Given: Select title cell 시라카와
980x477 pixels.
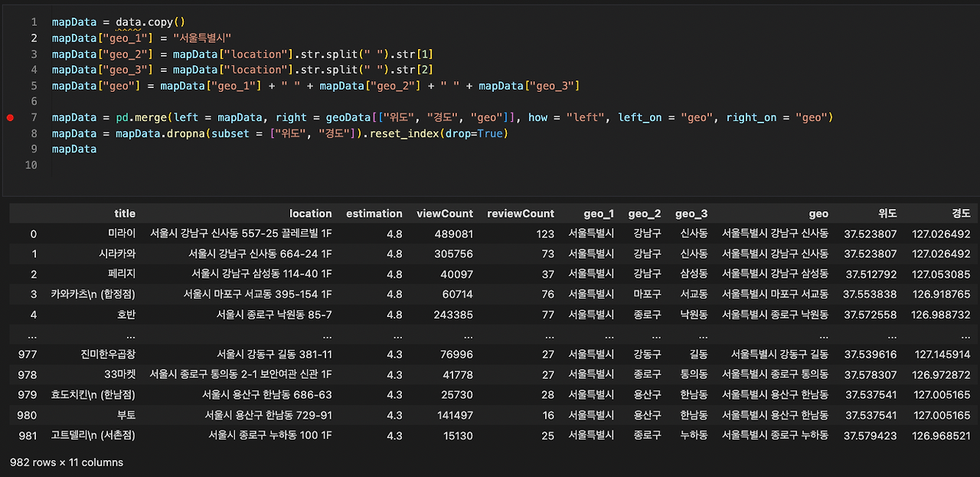Looking at the screenshot, I should coord(117,253).
